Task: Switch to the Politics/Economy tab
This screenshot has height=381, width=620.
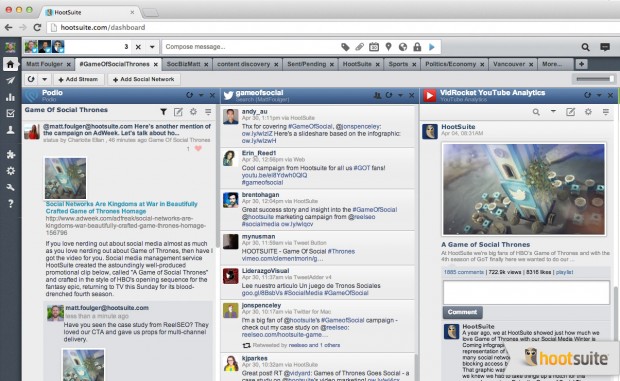Action: (450, 64)
